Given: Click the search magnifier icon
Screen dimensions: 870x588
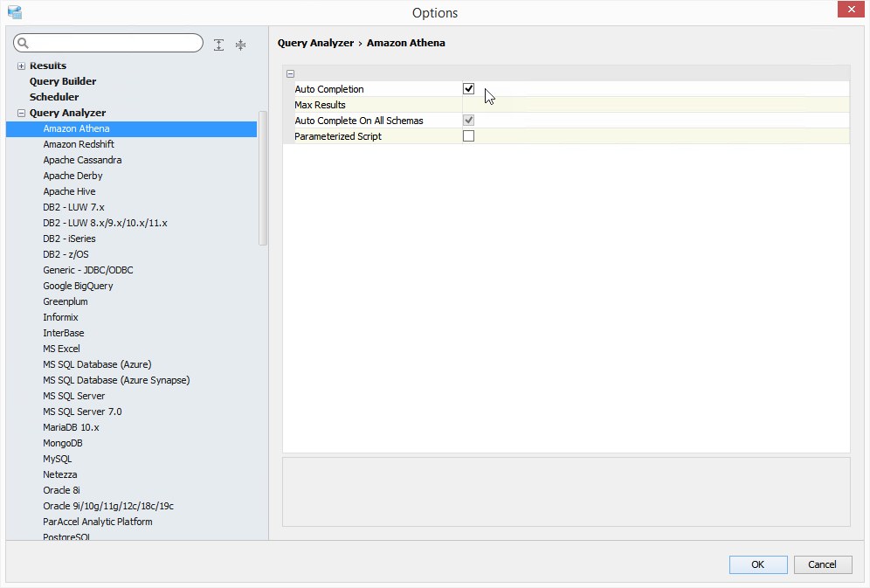Looking at the screenshot, I should (x=24, y=43).
